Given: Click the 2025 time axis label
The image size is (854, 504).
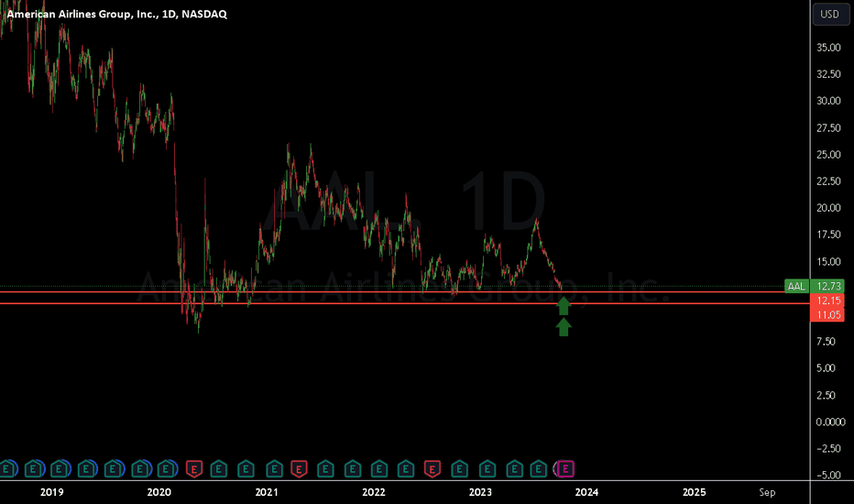Looking at the screenshot, I should pyautogui.click(x=695, y=492).
